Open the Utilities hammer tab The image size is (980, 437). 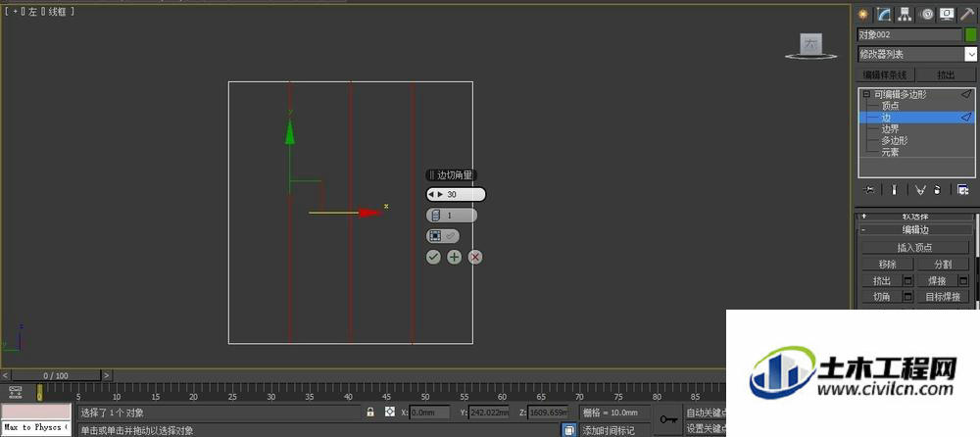[968, 15]
